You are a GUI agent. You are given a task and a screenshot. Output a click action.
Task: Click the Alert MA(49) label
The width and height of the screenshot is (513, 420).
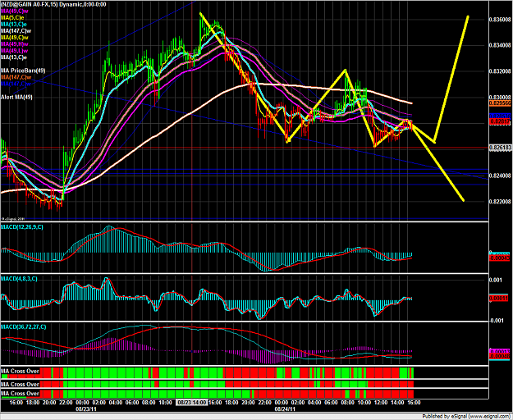(16, 97)
